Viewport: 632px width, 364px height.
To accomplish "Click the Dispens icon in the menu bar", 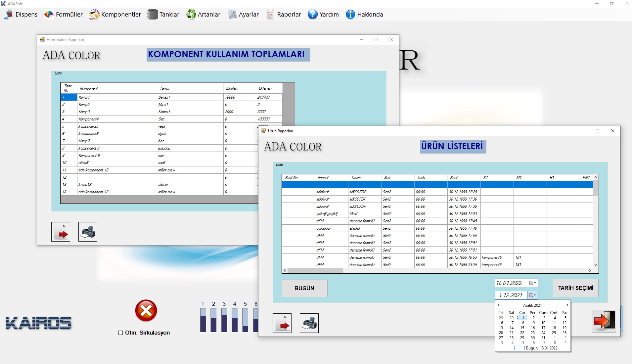I will (x=9, y=15).
